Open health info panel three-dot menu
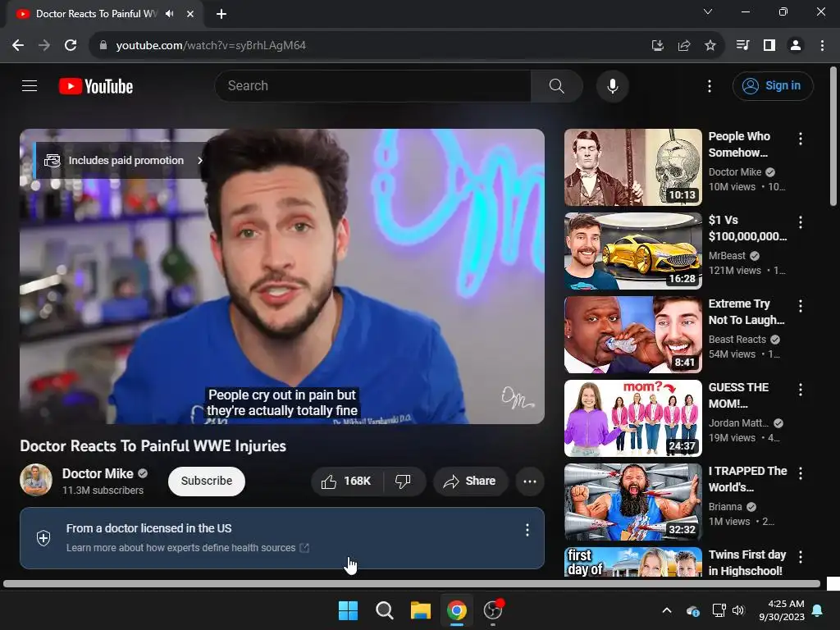The image size is (840, 630). (x=527, y=530)
